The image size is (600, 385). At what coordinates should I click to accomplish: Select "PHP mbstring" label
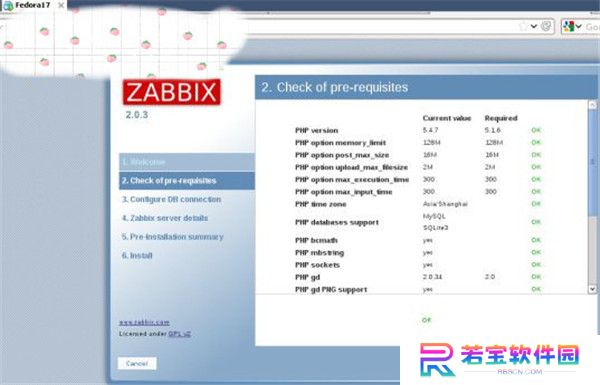(x=319, y=253)
